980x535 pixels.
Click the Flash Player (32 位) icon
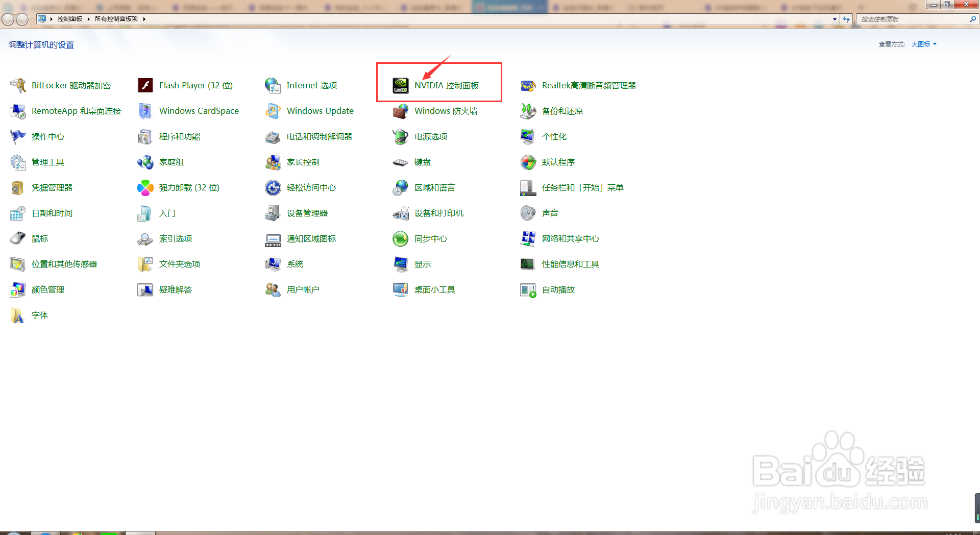tap(145, 85)
